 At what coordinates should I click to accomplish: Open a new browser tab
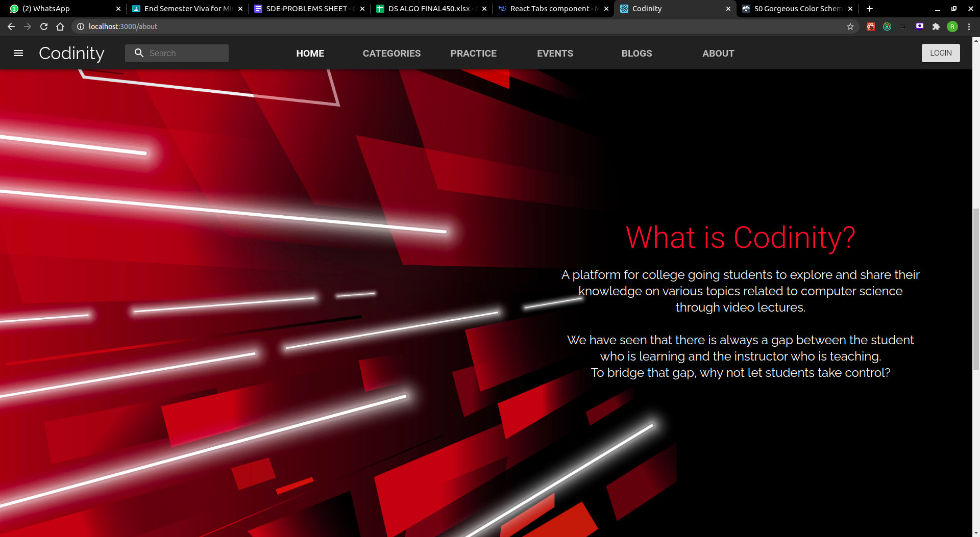coord(869,8)
